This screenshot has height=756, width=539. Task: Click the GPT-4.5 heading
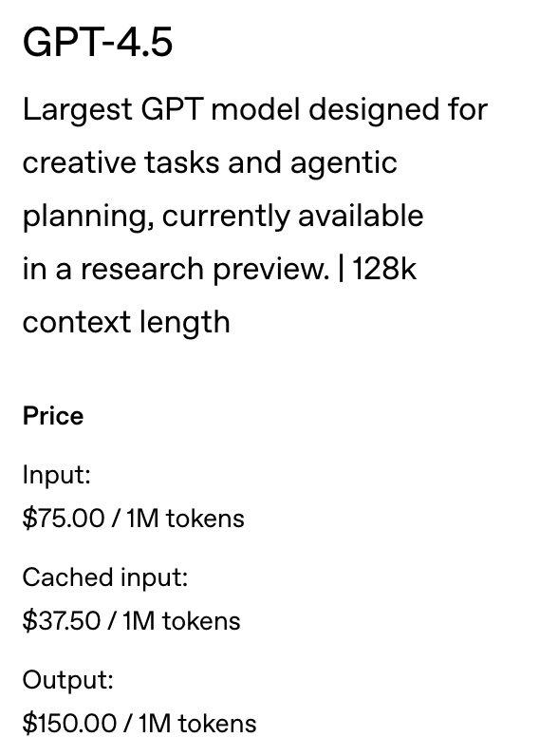pos(98,43)
